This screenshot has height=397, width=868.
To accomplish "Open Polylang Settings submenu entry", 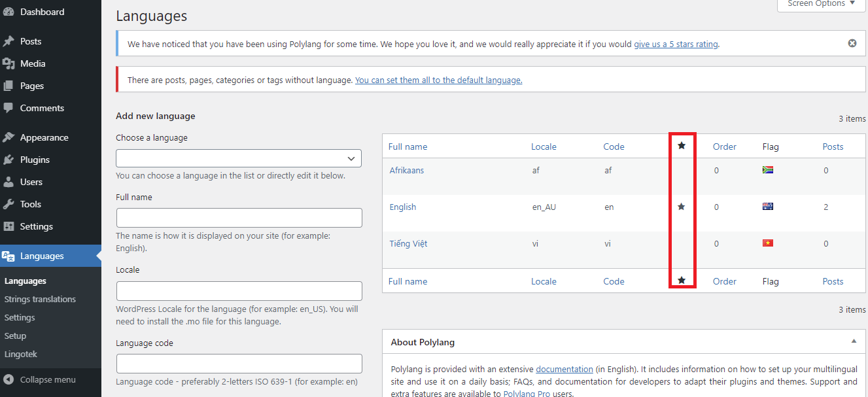I will pos(20,317).
